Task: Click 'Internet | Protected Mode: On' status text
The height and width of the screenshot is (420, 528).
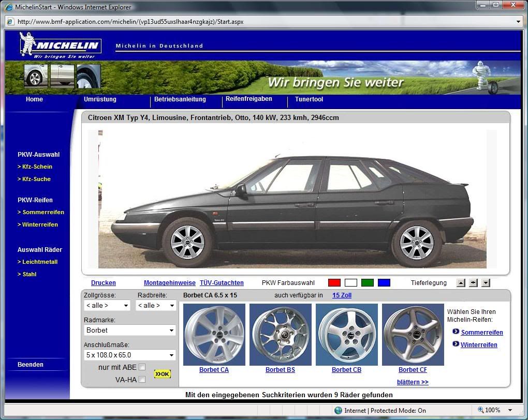Action: click(x=385, y=411)
